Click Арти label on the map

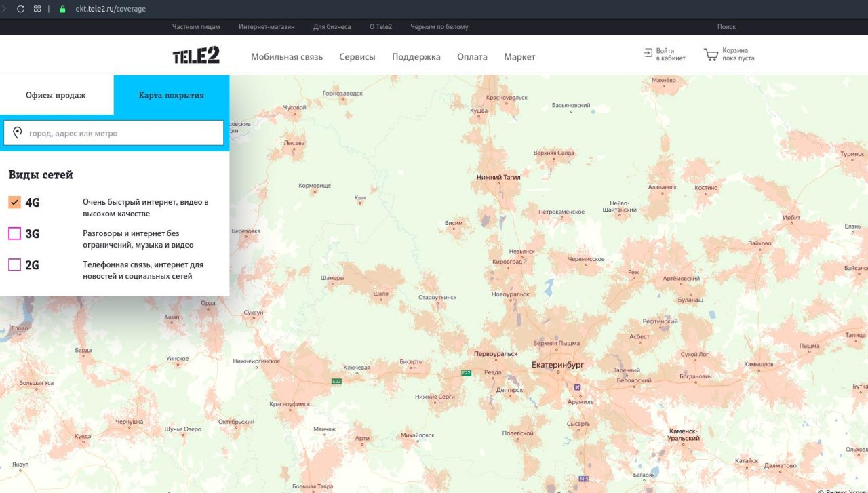tap(362, 439)
